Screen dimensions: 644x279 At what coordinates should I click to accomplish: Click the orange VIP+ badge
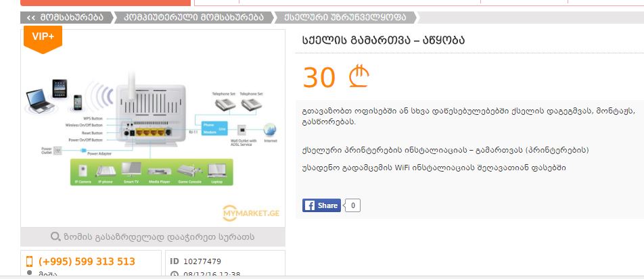click(43, 39)
